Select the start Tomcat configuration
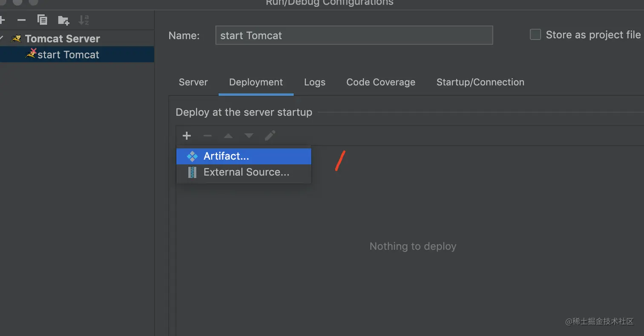This screenshot has width=644, height=336. click(77, 55)
